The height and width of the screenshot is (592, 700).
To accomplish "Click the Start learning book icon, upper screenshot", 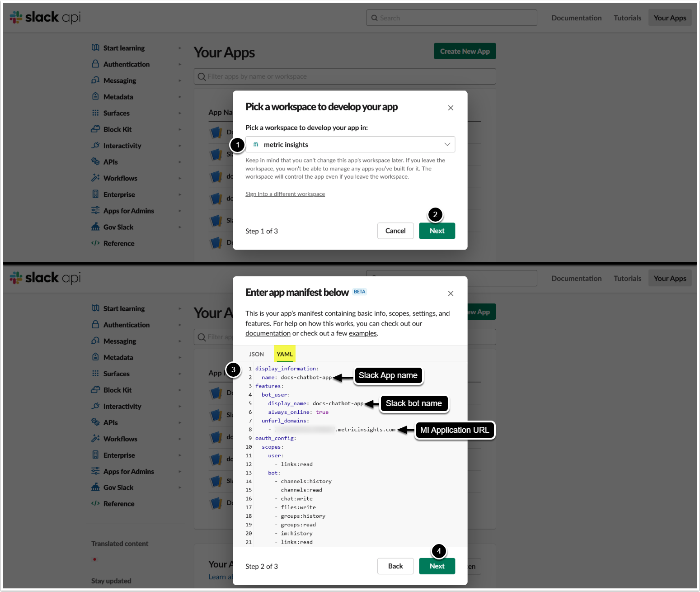I will (95, 47).
